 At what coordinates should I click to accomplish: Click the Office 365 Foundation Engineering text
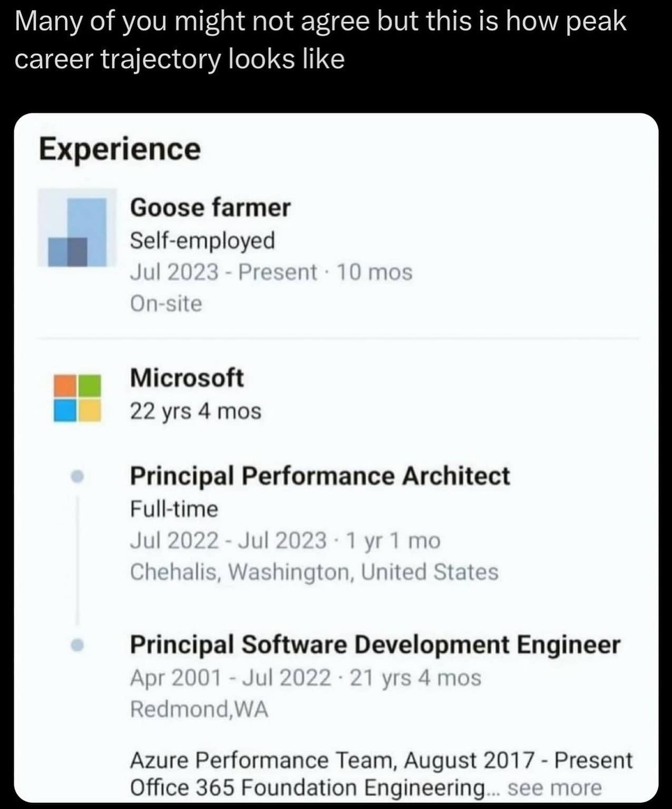[307, 788]
